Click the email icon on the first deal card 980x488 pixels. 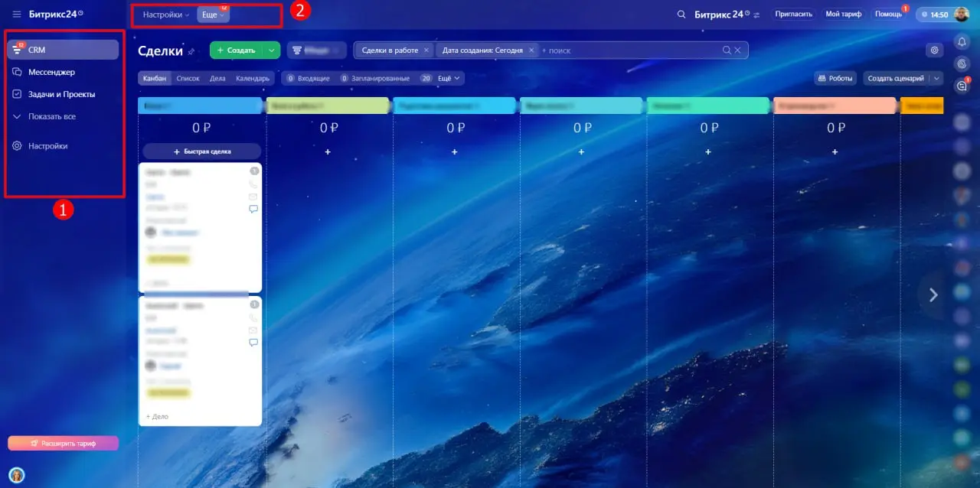click(253, 197)
